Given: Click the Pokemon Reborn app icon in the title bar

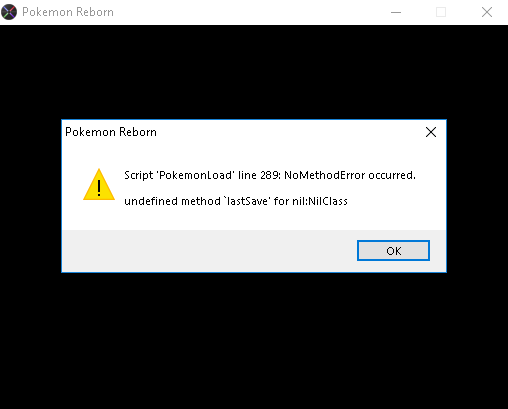Looking at the screenshot, I should coord(9,12).
